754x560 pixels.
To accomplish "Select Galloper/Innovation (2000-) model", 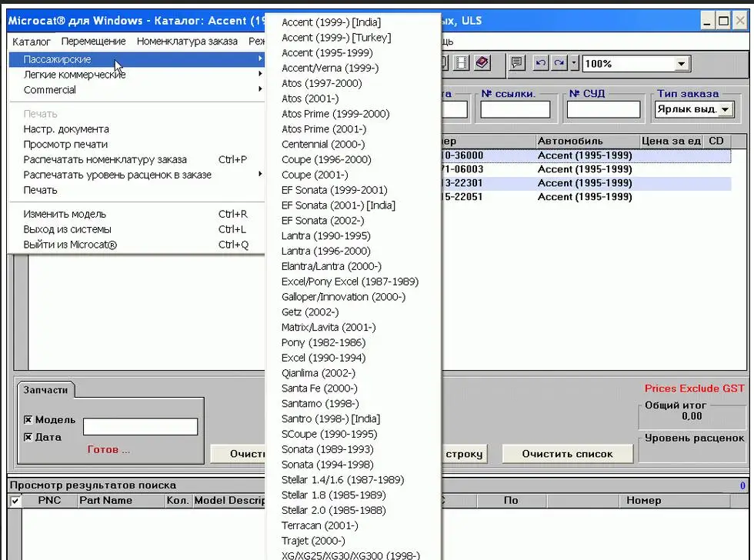I will pyautogui.click(x=353, y=297).
